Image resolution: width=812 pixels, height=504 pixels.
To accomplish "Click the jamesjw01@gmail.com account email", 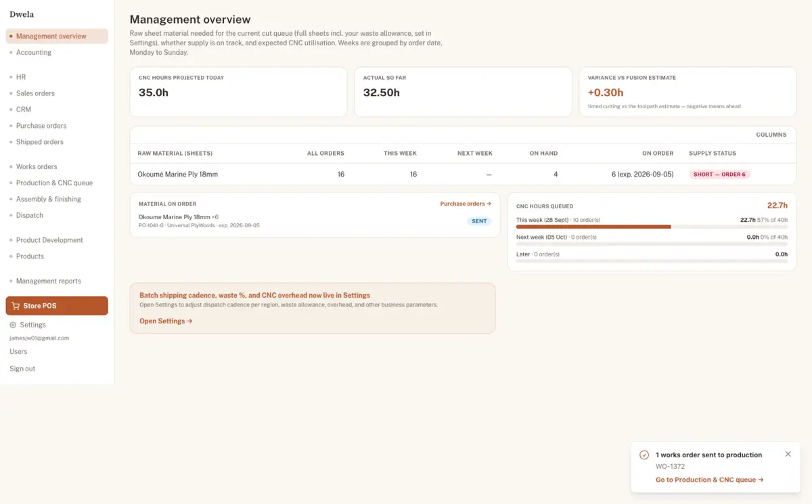I will [x=39, y=338].
